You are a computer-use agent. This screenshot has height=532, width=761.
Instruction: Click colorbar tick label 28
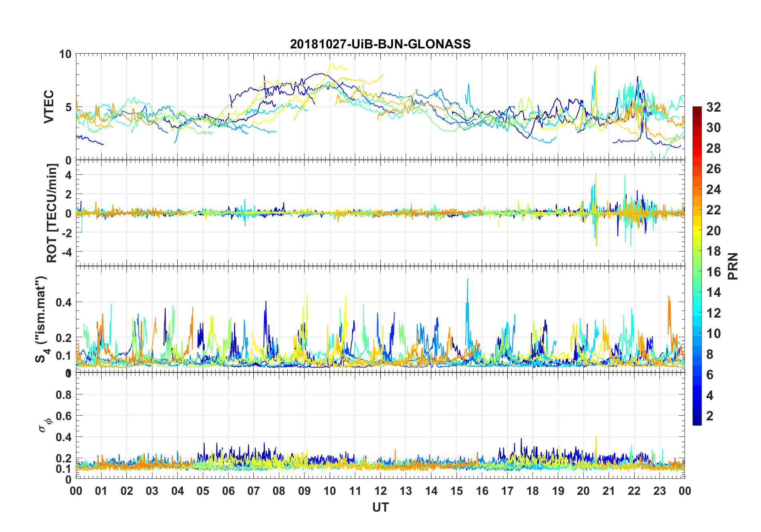713,148
